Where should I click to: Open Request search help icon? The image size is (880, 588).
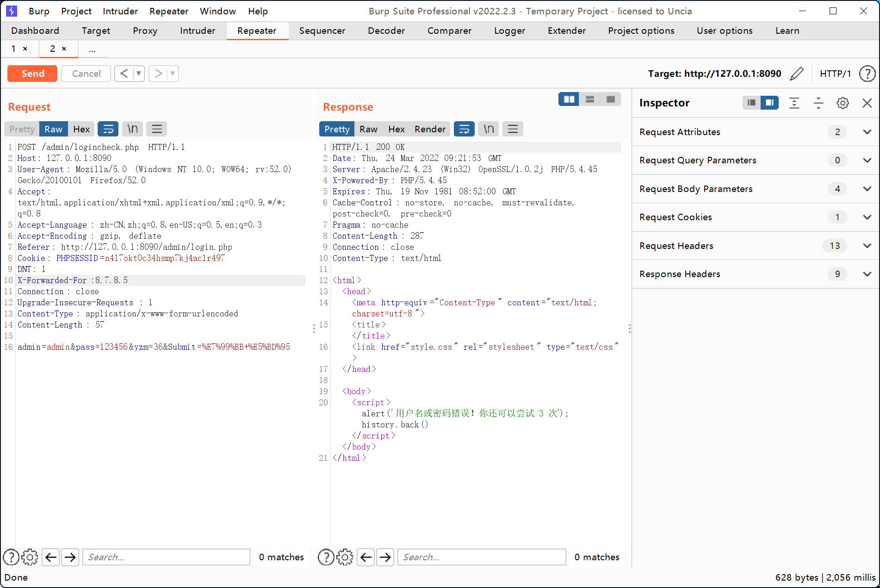(11, 557)
